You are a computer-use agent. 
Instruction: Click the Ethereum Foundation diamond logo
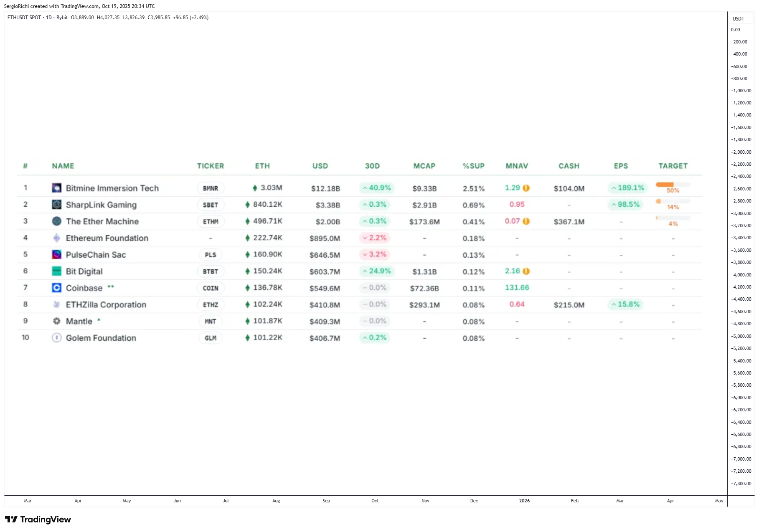click(x=56, y=238)
